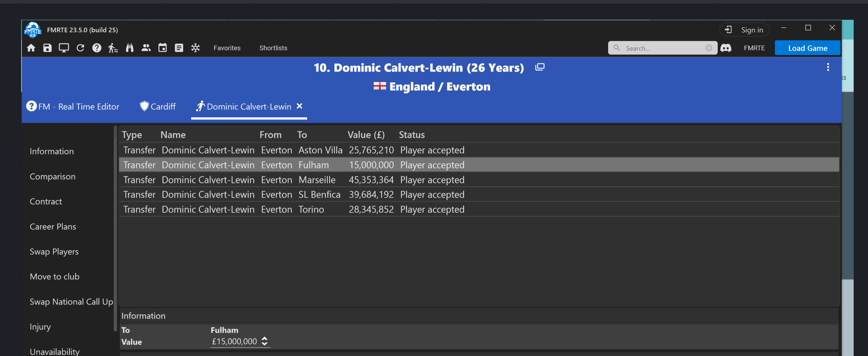This screenshot has width=868, height=356.
Task: Select the Torino transfer row
Action: 479,209
